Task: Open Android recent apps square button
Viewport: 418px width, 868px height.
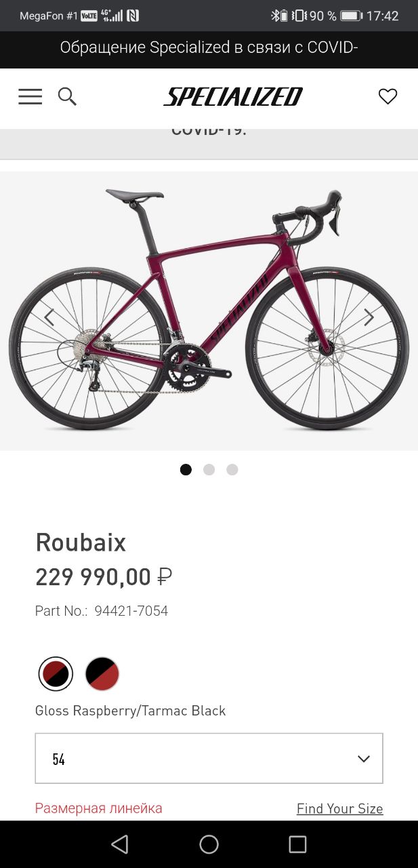Action: click(x=297, y=844)
